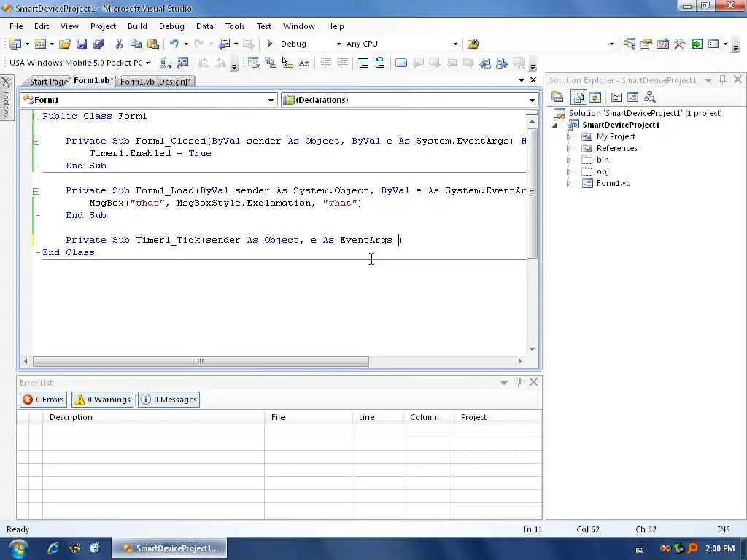Open the Any CPU platform dropdown

click(x=455, y=44)
